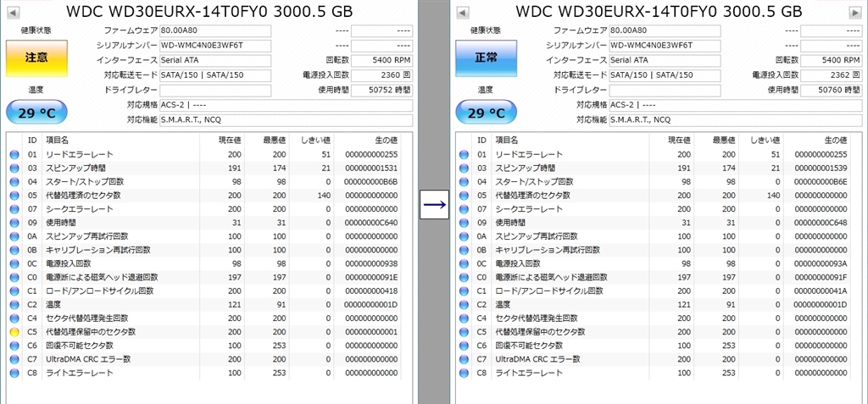Screen dimensions: 868x404
Task: Click status dot of row C0 in 正常 window
Action: [x=464, y=277]
